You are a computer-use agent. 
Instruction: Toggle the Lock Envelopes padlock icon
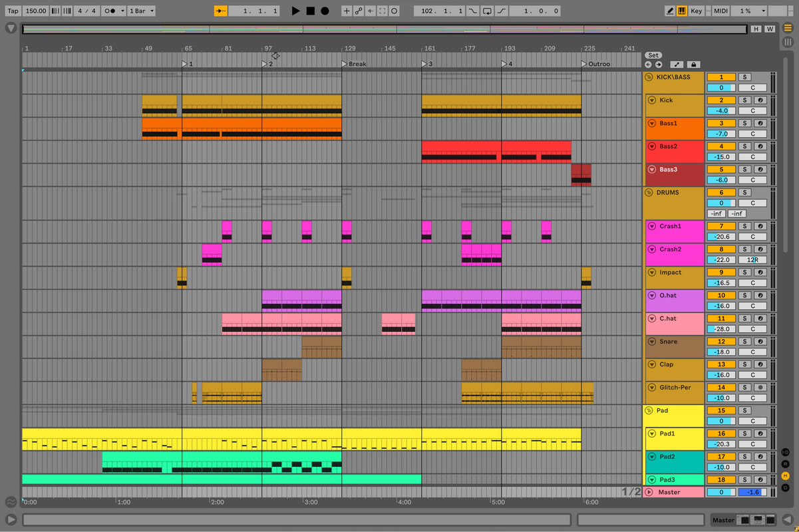(693, 65)
